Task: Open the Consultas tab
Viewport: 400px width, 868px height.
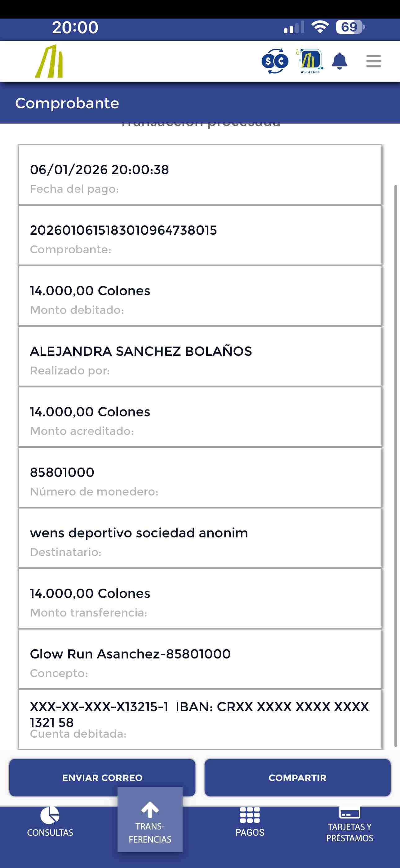Action: click(x=50, y=822)
